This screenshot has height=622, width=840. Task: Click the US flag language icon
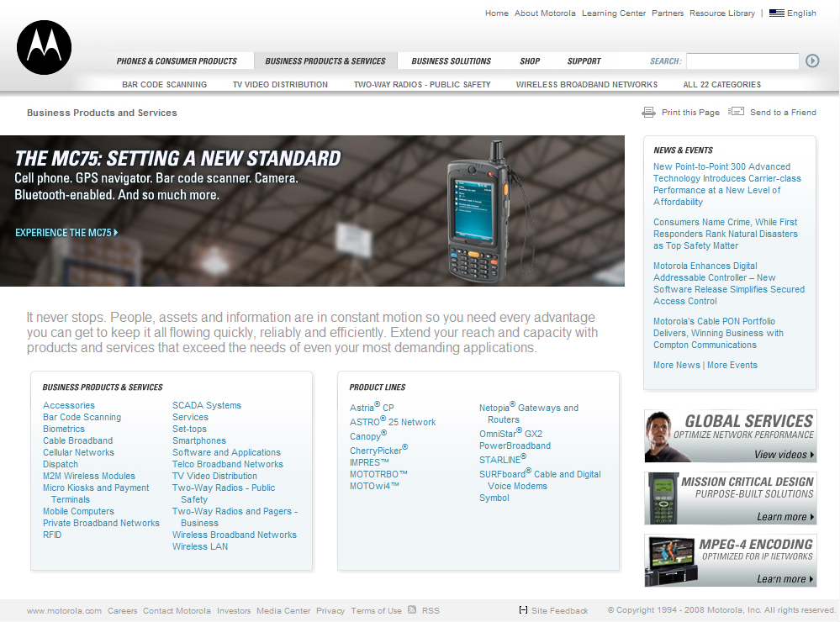tap(776, 13)
